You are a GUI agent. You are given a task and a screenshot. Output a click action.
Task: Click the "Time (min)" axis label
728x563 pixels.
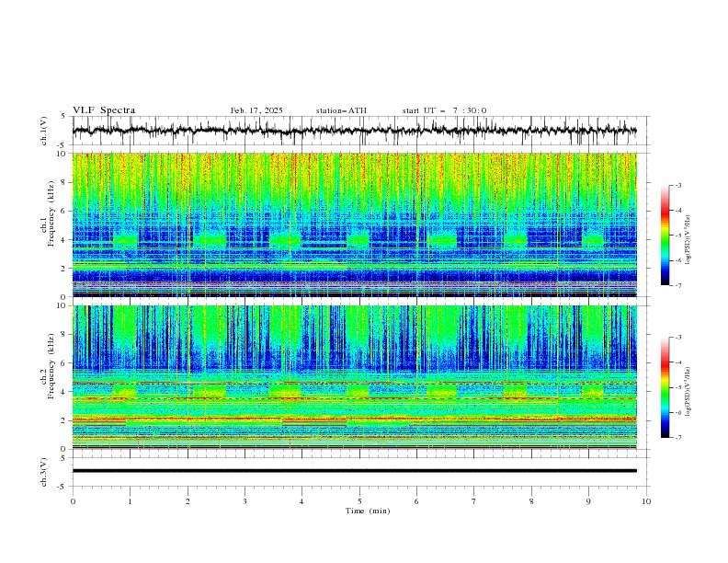click(x=368, y=511)
